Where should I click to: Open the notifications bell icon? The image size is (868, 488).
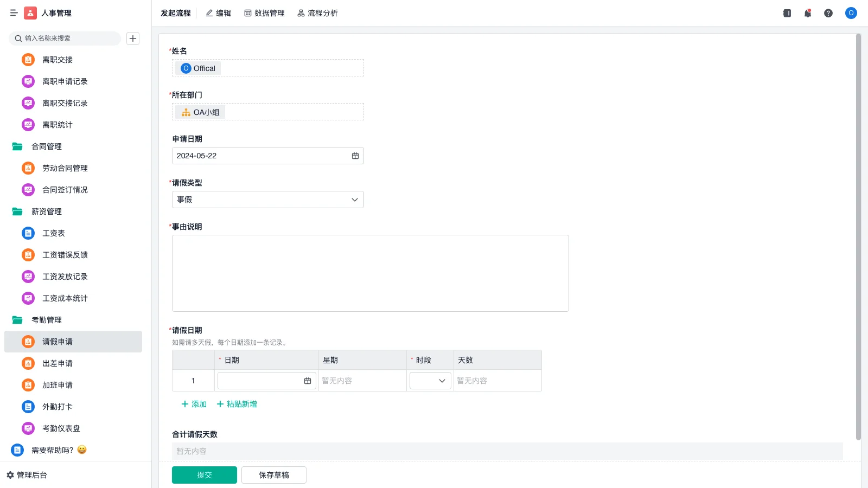(x=807, y=13)
